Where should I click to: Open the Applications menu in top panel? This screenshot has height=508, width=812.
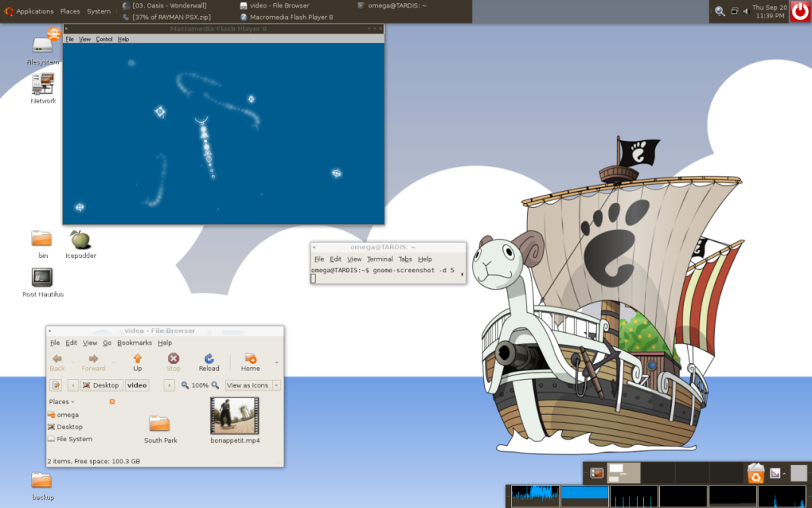(x=35, y=11)
